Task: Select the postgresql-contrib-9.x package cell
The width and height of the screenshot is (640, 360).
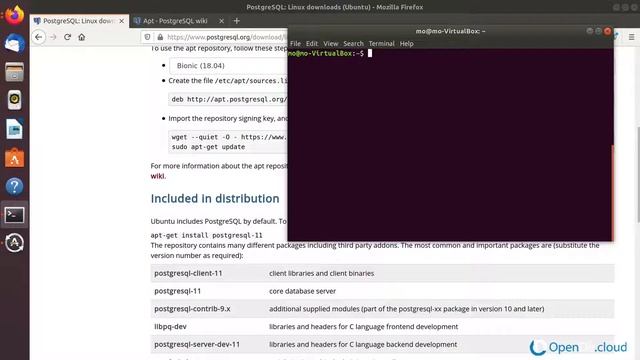Action: coord(192,309)
